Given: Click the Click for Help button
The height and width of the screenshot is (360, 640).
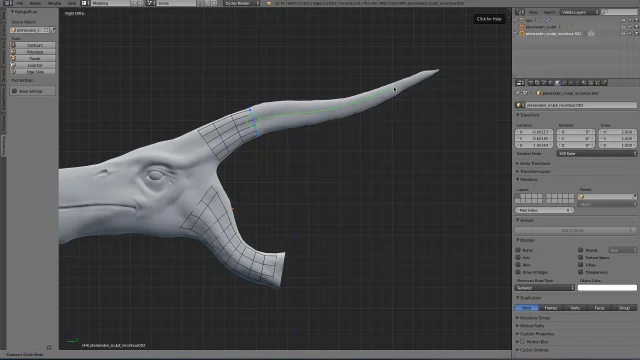Looking at the screenshot, I should [489, 19].
